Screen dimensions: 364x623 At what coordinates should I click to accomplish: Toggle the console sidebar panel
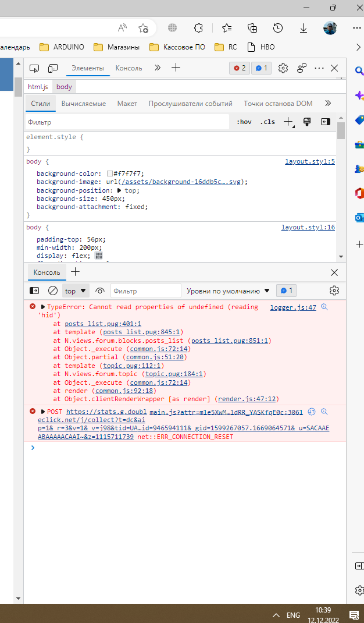(x=34, y=291)
